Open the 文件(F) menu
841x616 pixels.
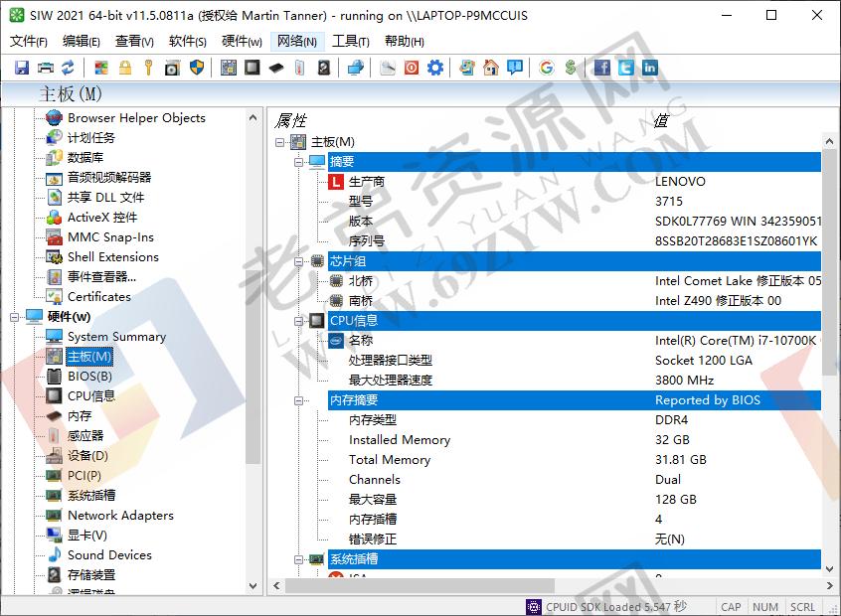29,42
